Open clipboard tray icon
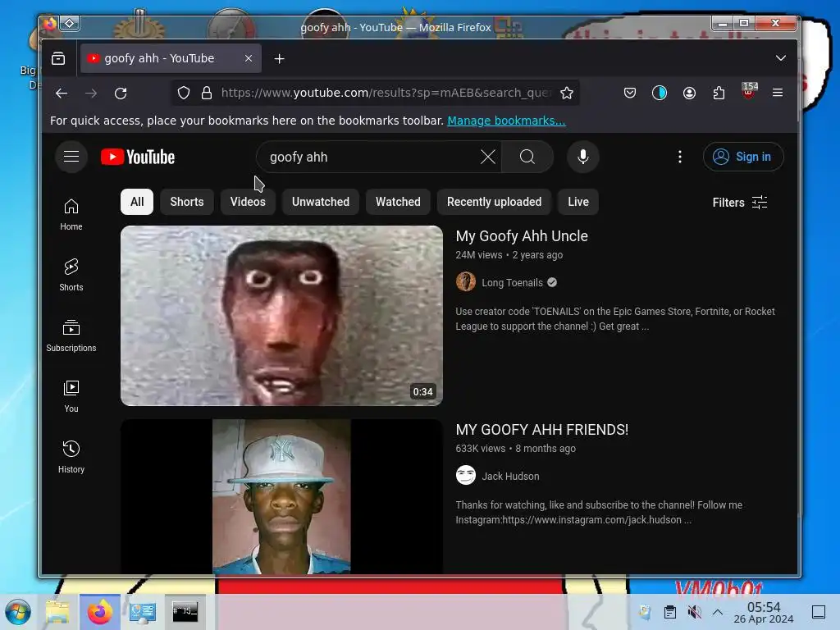The image size is (840, 630). (669, 612)
